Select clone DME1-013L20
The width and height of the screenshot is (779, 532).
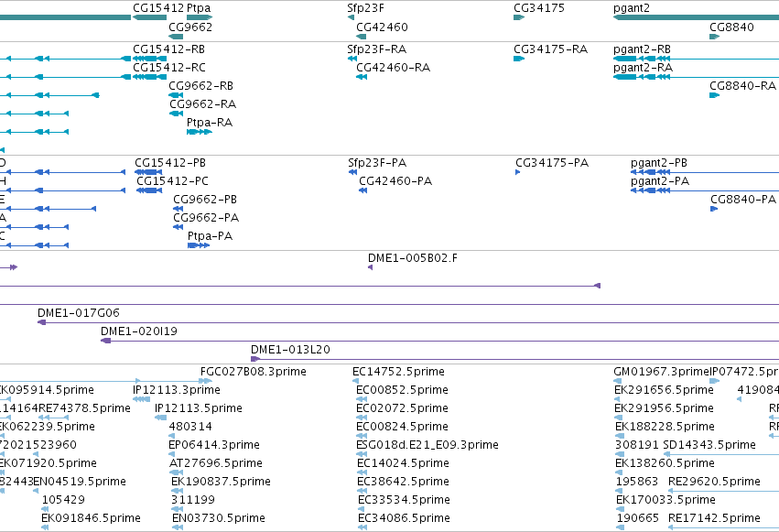(290, 350)
